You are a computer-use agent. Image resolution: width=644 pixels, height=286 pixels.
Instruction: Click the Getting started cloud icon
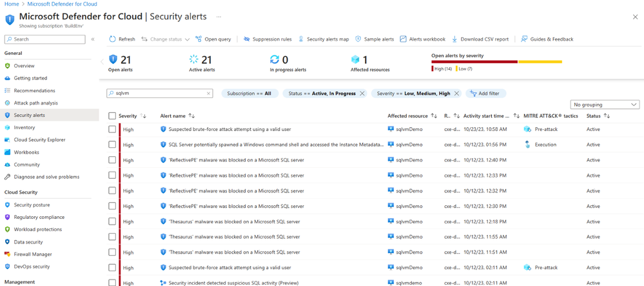tap(7, 78)
